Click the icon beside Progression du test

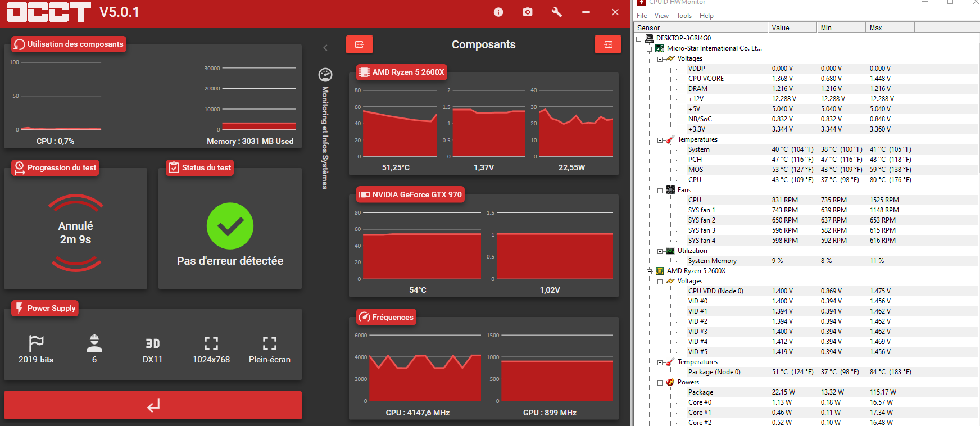pos(20,167)
